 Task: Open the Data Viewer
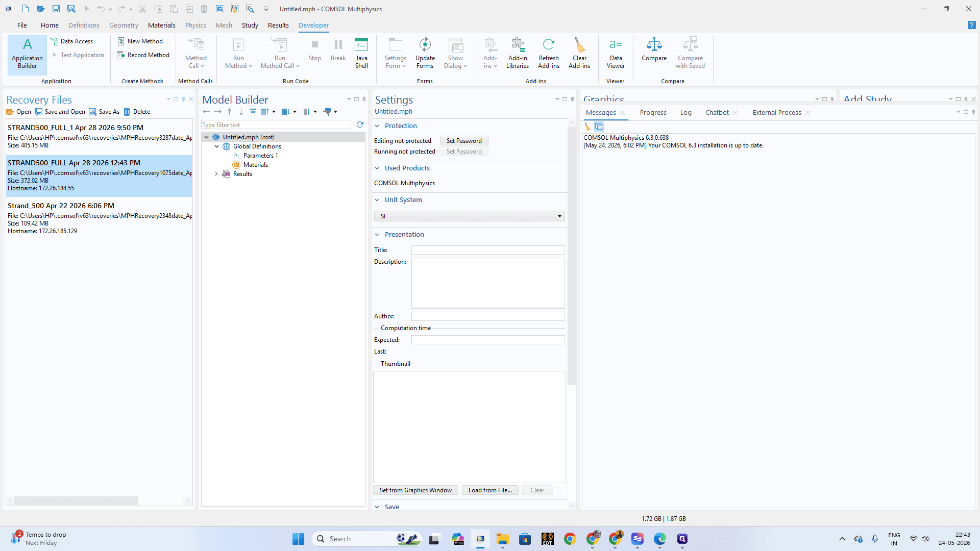616,53
